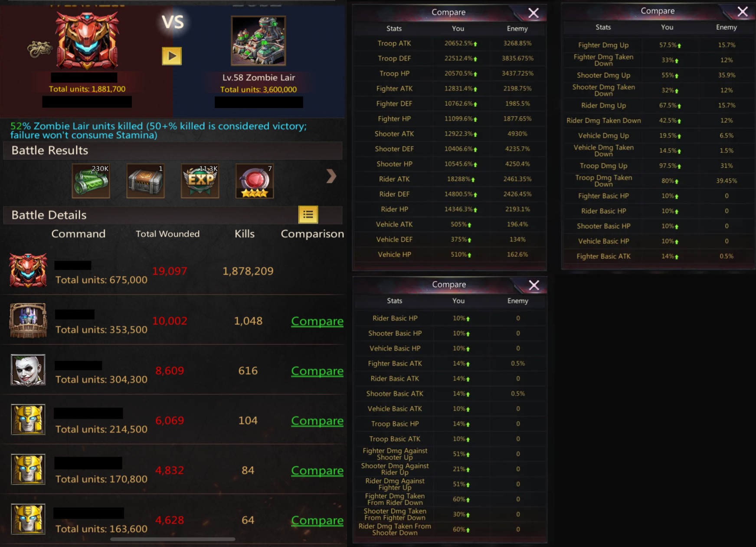Compare stats for the 304,300 units player
The height and width of the screenshot is (547, 756).
317,371
